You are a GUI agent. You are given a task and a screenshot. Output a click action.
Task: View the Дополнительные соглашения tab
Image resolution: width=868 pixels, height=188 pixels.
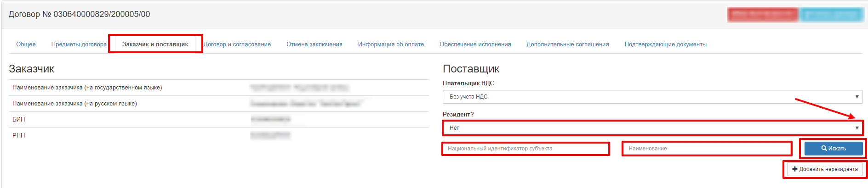567,44
